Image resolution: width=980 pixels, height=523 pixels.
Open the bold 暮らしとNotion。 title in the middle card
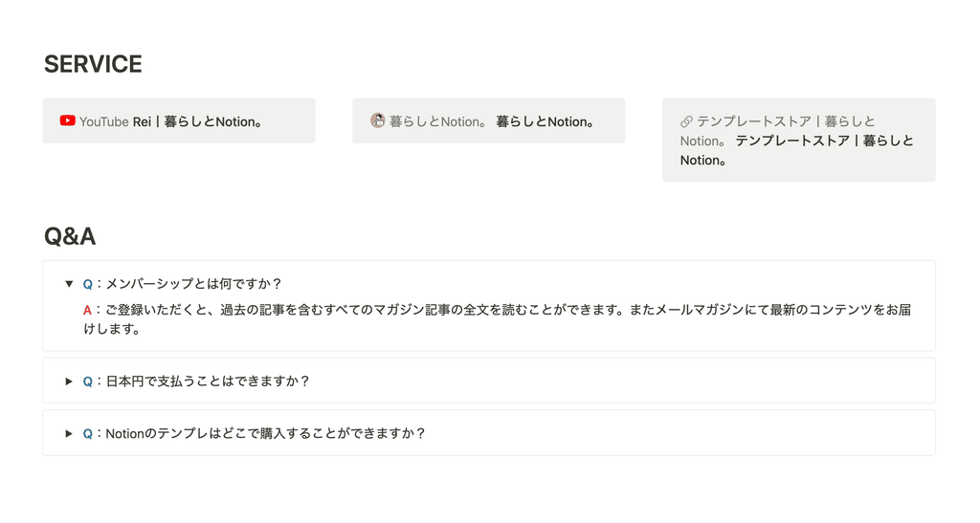545,121
